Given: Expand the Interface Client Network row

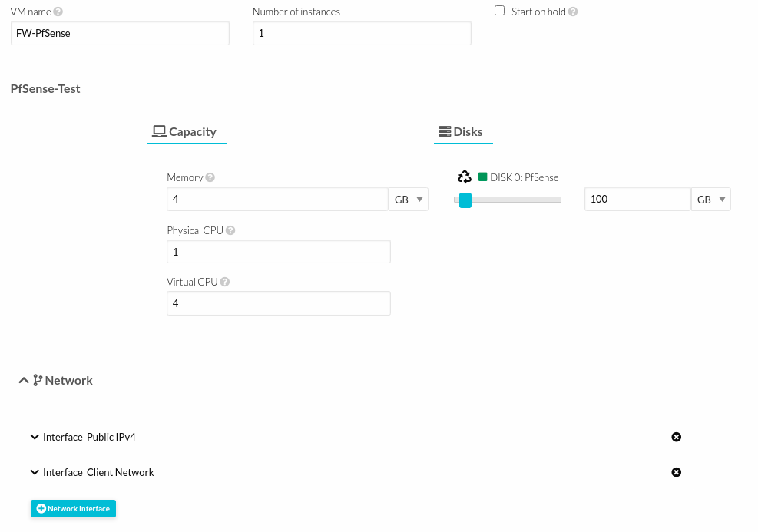Looking at the screenshot, I should [35, 472].
